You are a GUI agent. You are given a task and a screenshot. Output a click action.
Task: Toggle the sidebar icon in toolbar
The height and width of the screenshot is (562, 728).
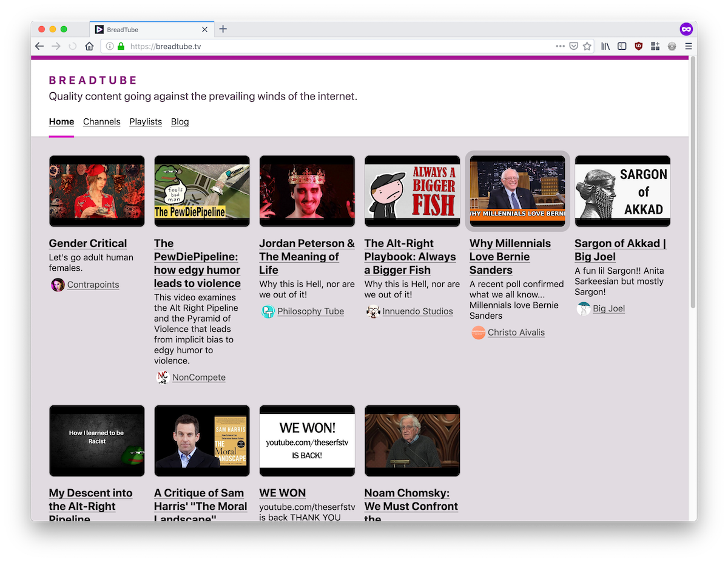coord(622,46)
